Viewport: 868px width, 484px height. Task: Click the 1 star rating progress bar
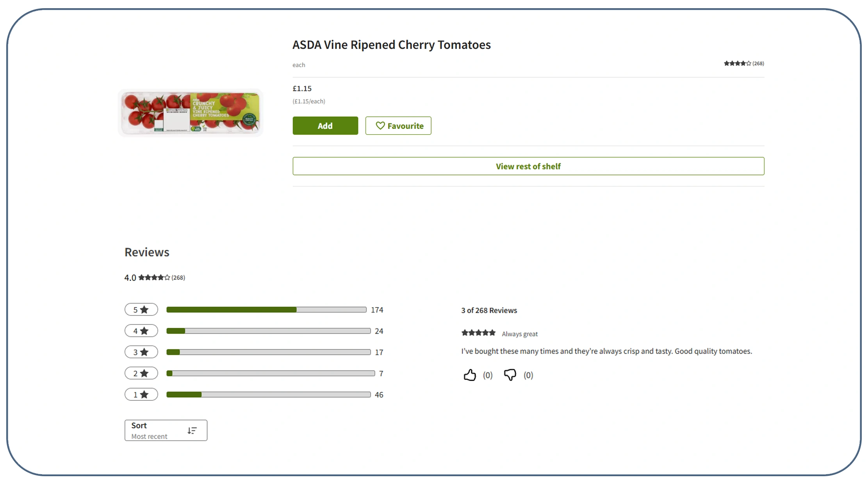click(x=268, y=395)
